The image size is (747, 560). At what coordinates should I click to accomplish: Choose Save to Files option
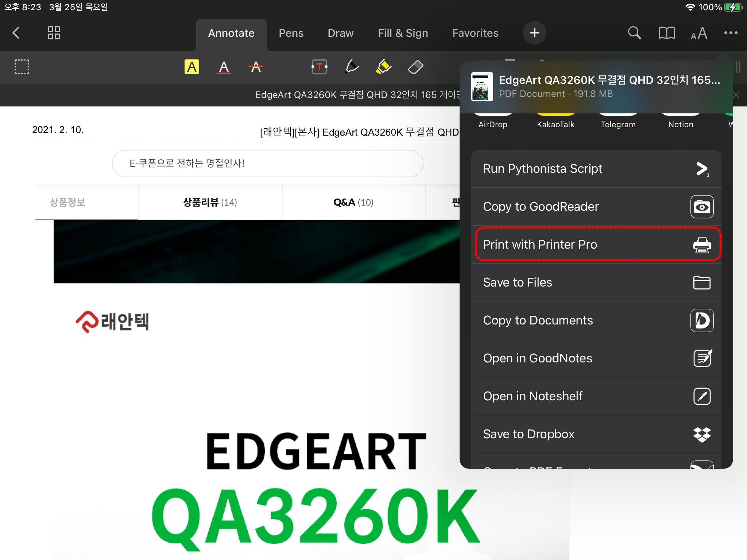(x=596, y=283)
